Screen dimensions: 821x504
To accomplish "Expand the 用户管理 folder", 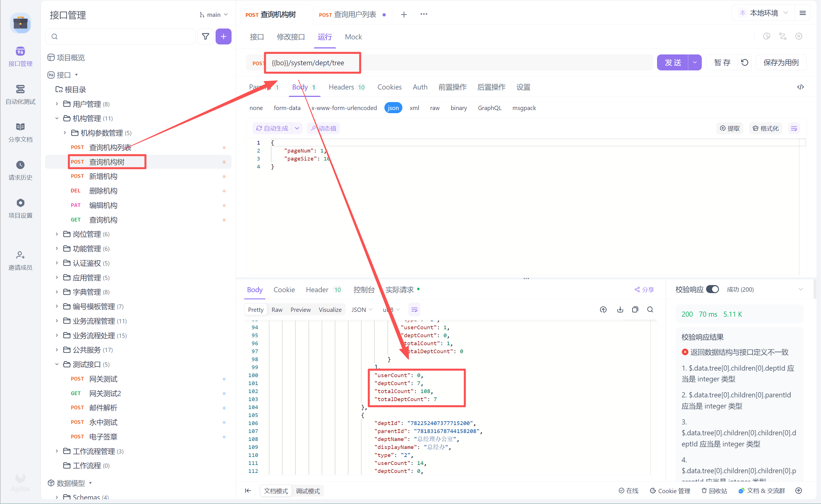I will 57,104.
